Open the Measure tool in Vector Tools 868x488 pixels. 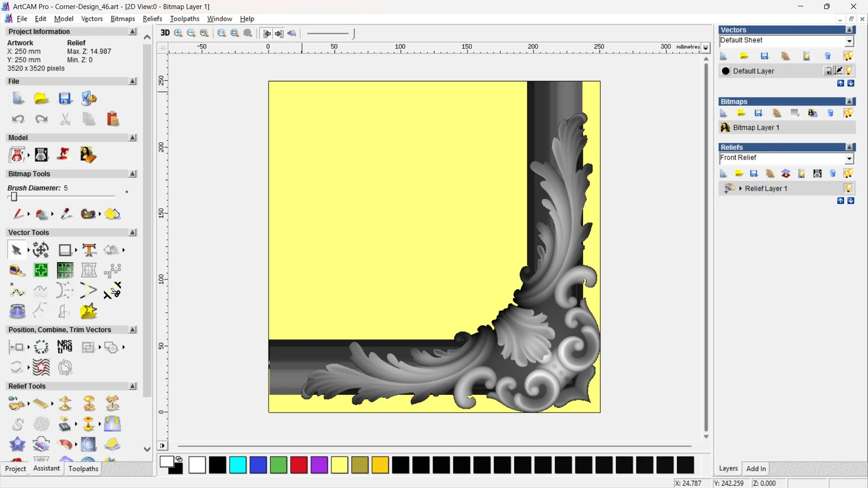point(17,270)
